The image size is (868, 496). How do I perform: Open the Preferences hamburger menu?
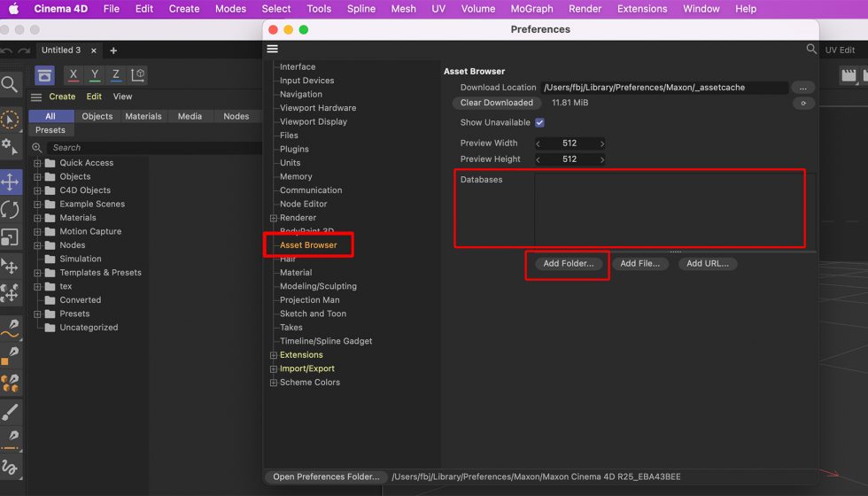273,49
